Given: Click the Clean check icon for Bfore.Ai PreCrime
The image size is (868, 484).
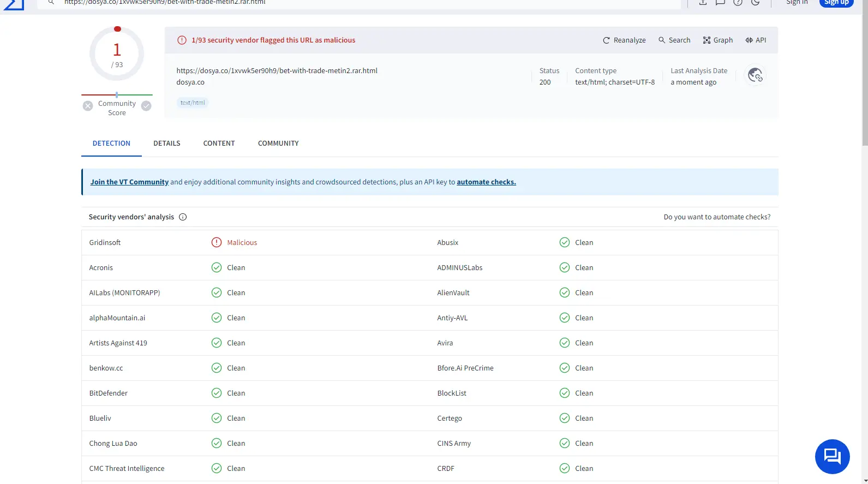Looking at the screenshot, I should pos(565,368).
